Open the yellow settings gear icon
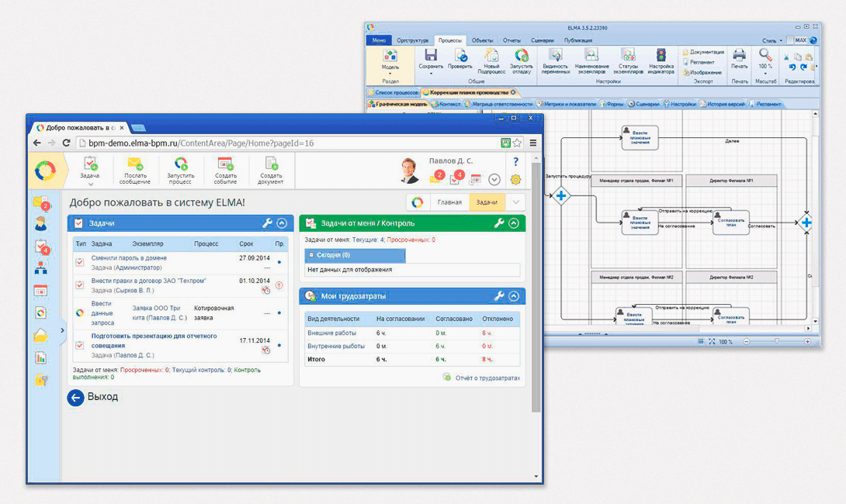Screen dimensions: 846x504 (516, 179)
